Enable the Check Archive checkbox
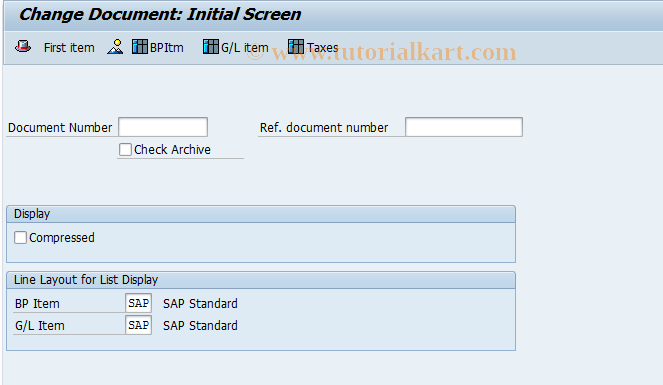The image size is (663, 385). pyautogui.click(x=125, y=150)
